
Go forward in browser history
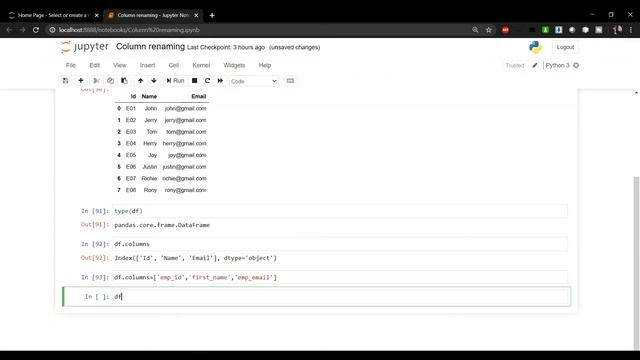pyautogui.click(x=22, y=30)
